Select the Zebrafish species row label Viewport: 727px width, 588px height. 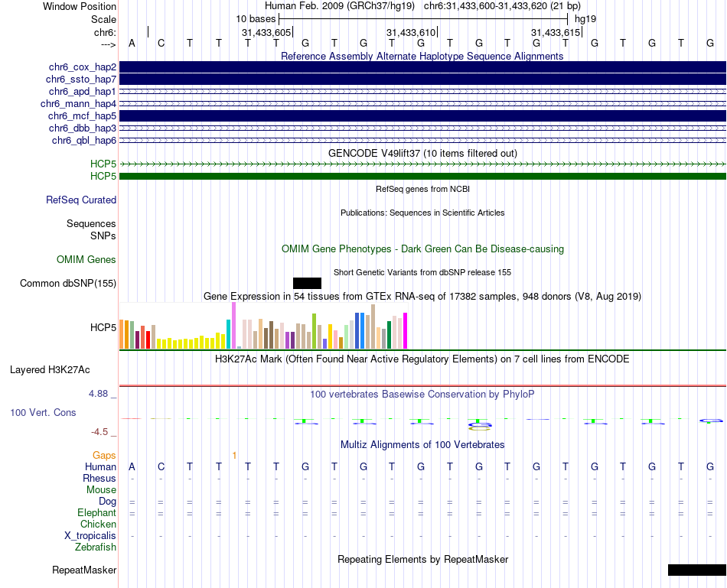tap(96, 547)
